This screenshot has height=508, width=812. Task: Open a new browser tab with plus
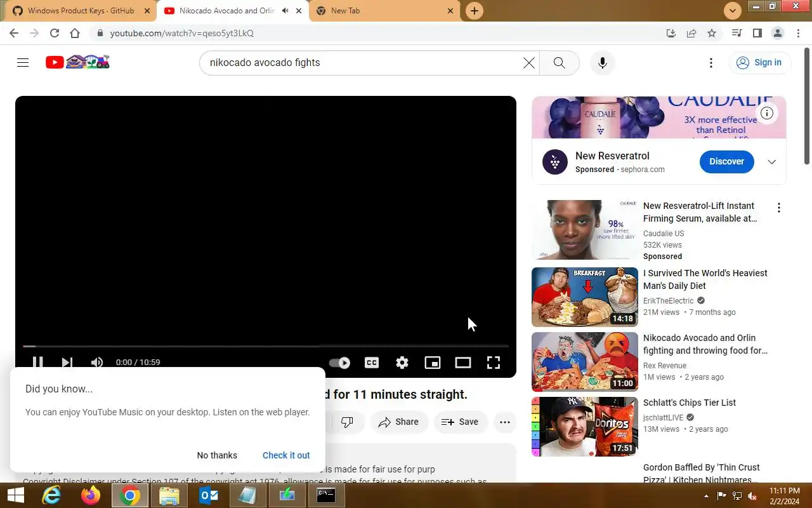(x=474, y=11)
